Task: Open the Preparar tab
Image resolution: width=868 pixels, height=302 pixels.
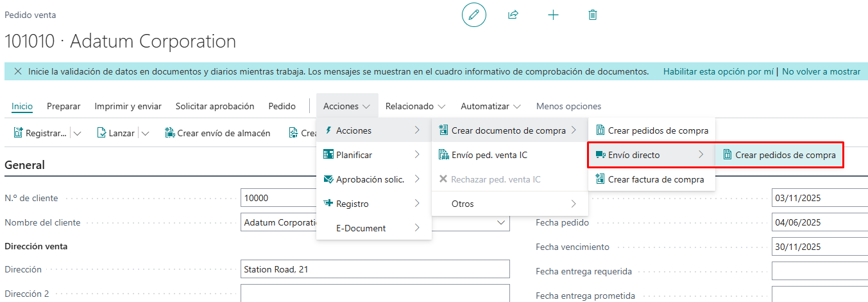Action: pyautogui.click(x=64, y=106)
